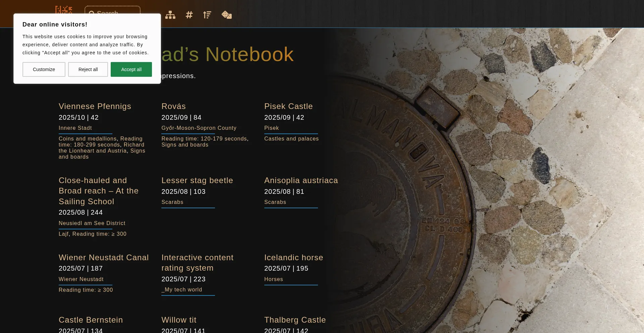This screenshot has width=644, height=333.
Task: Open the Rovás article
Action: pos(173,106)
